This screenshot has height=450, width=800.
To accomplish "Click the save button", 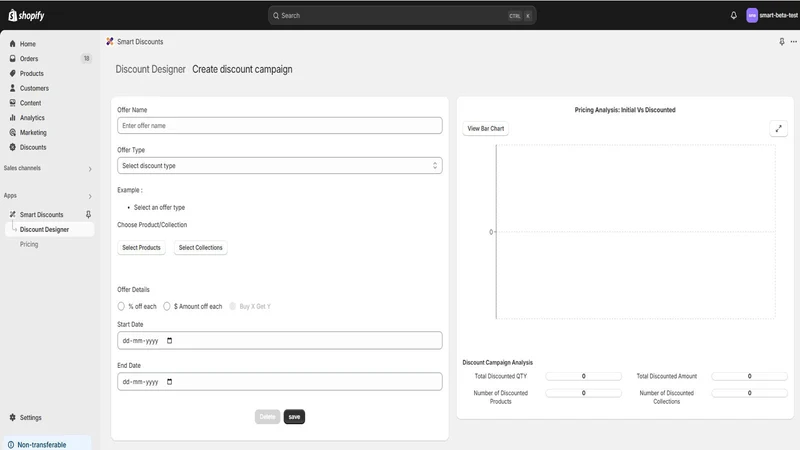I will tap(294, 417).
